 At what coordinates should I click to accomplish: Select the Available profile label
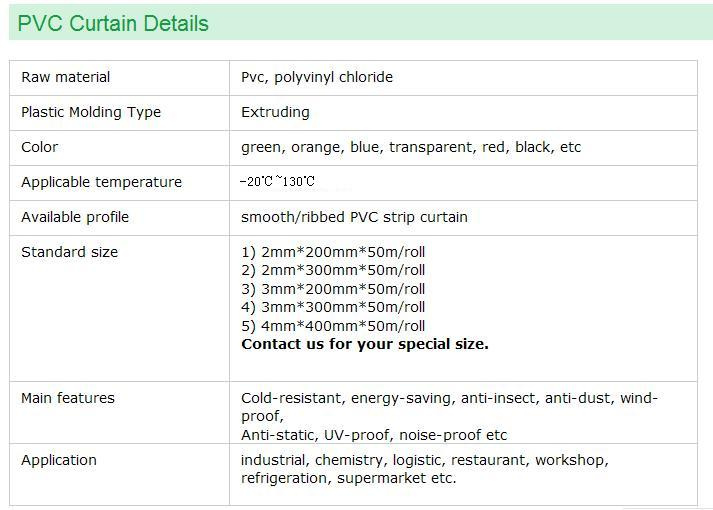75,217
